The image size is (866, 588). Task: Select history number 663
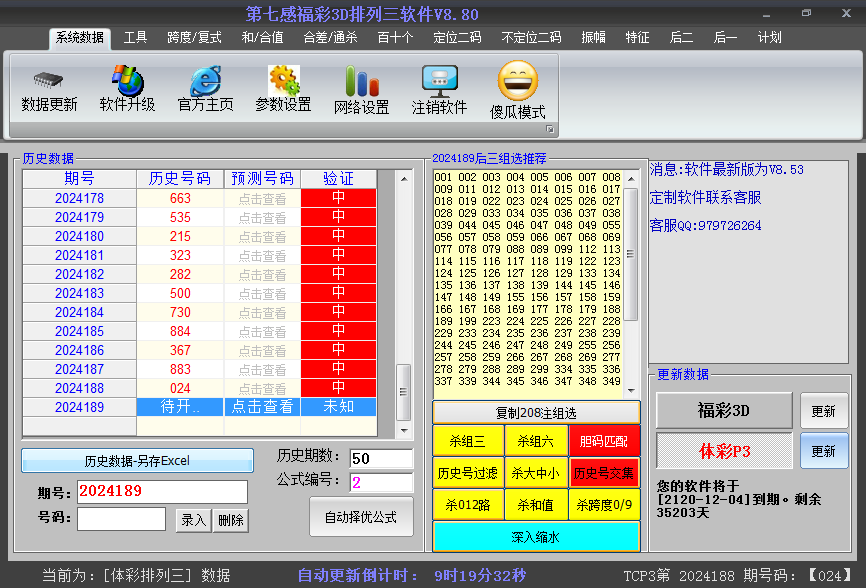(x=180, y=198)
